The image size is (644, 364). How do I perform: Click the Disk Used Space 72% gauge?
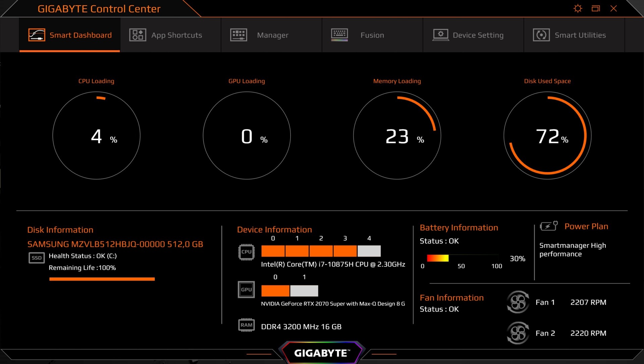pos(547,136)
